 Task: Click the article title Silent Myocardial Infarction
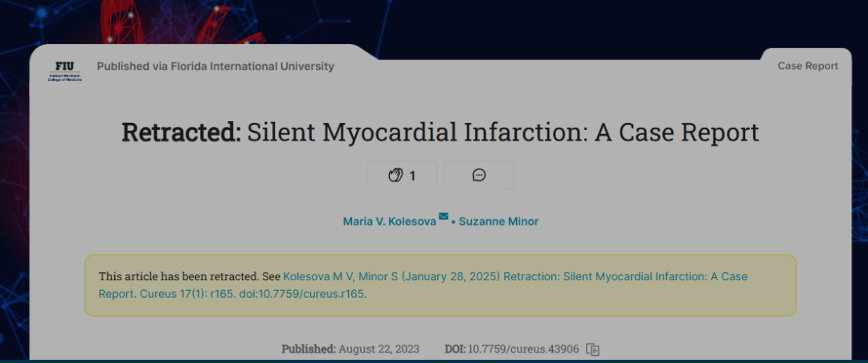(502, 133)
